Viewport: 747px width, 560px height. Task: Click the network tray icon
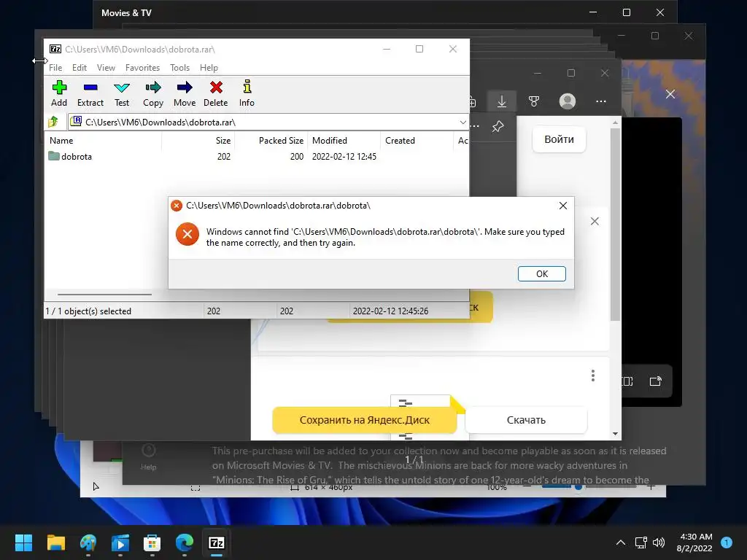pyautogui.click(x=640, y=542)
